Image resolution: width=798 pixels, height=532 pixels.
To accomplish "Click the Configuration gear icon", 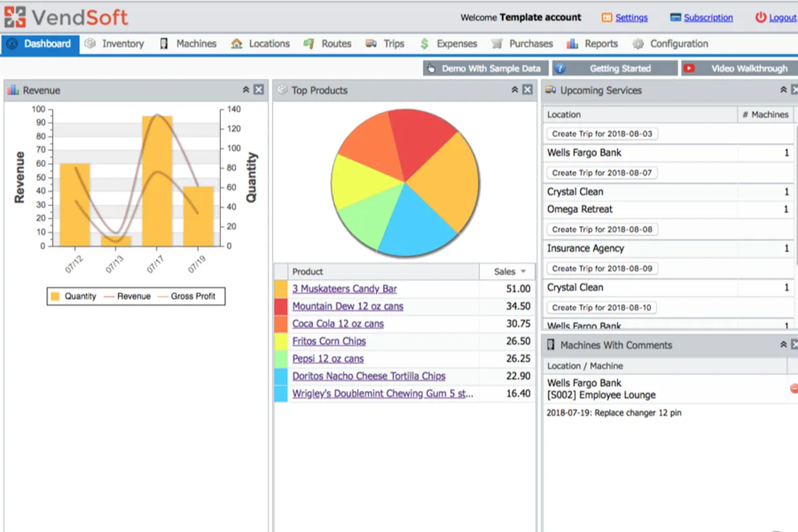I will point(638,44).
